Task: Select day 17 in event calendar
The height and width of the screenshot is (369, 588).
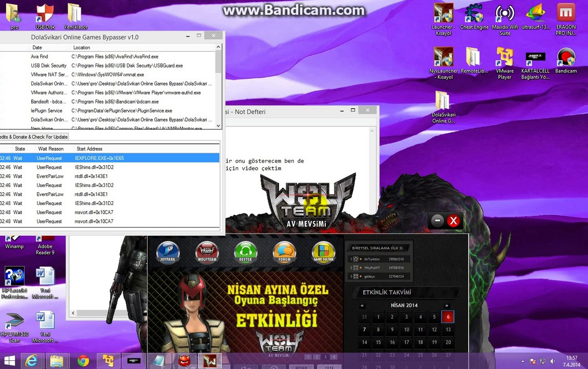Action: click(x=406, y=342)
